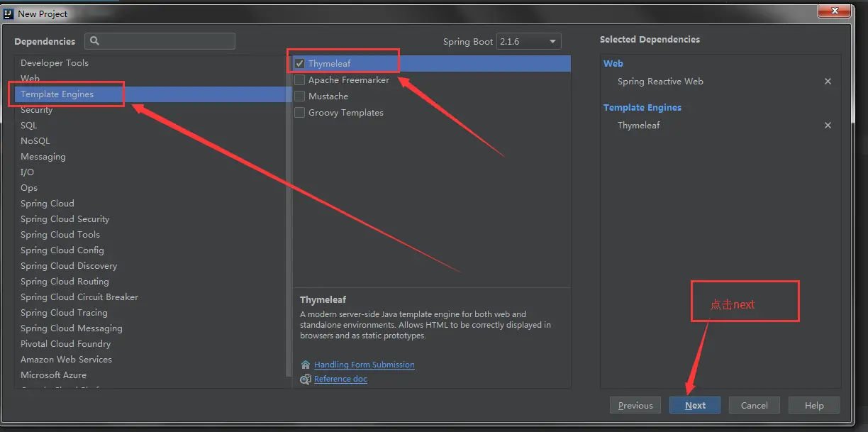Close the New Project dialog window
Viewport: 868px width, 432px height.
[x=834, y=10]
